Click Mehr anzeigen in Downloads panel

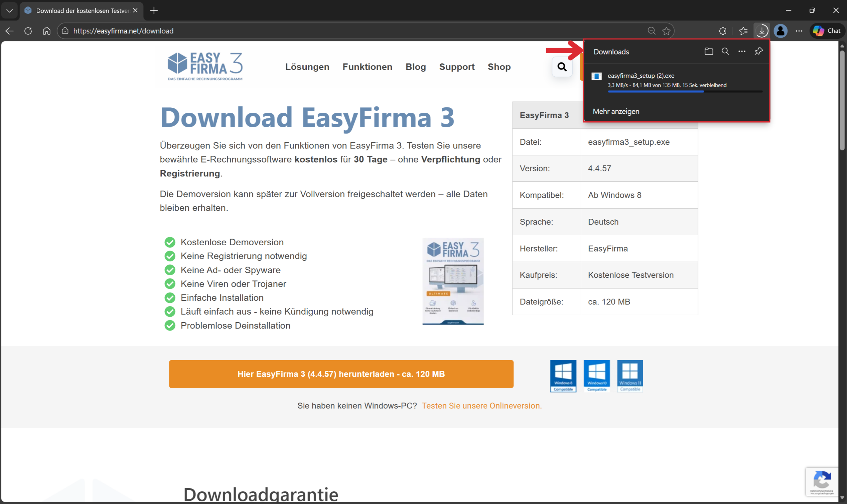click(x=616, y=111)
